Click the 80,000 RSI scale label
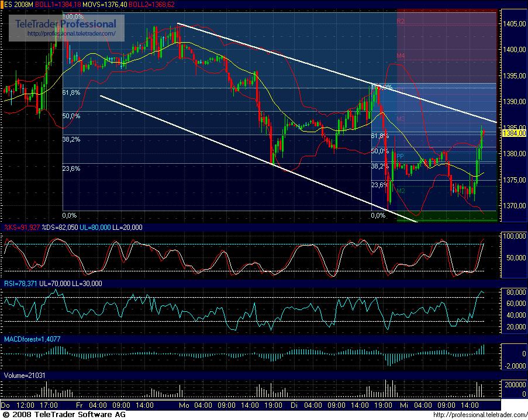Viewport: 528px width, 420px height. pos(516,292)
